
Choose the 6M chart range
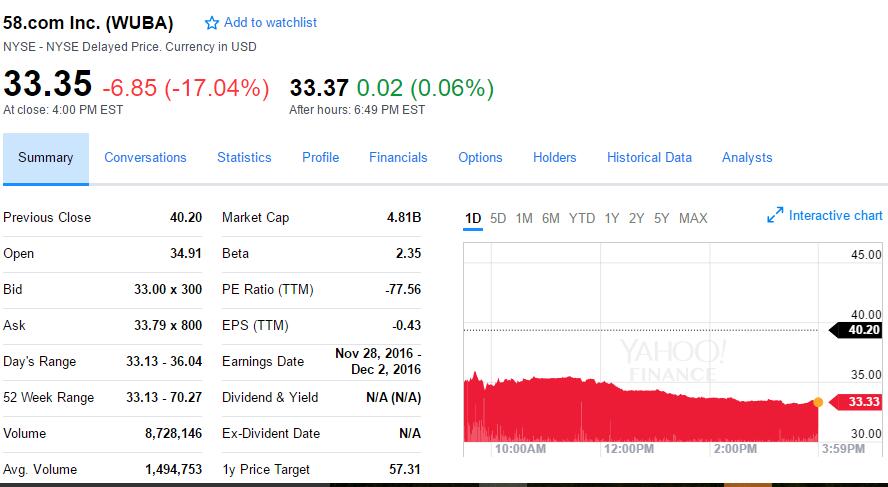pos(551,218)
